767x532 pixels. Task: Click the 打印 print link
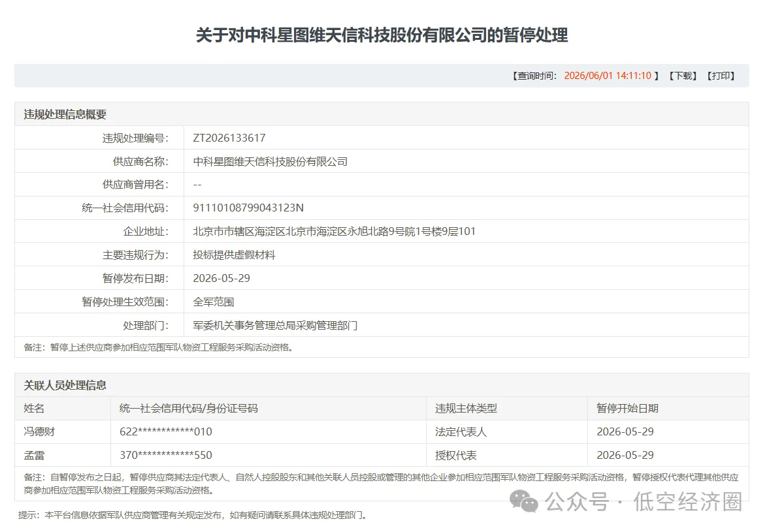[721, 76]
